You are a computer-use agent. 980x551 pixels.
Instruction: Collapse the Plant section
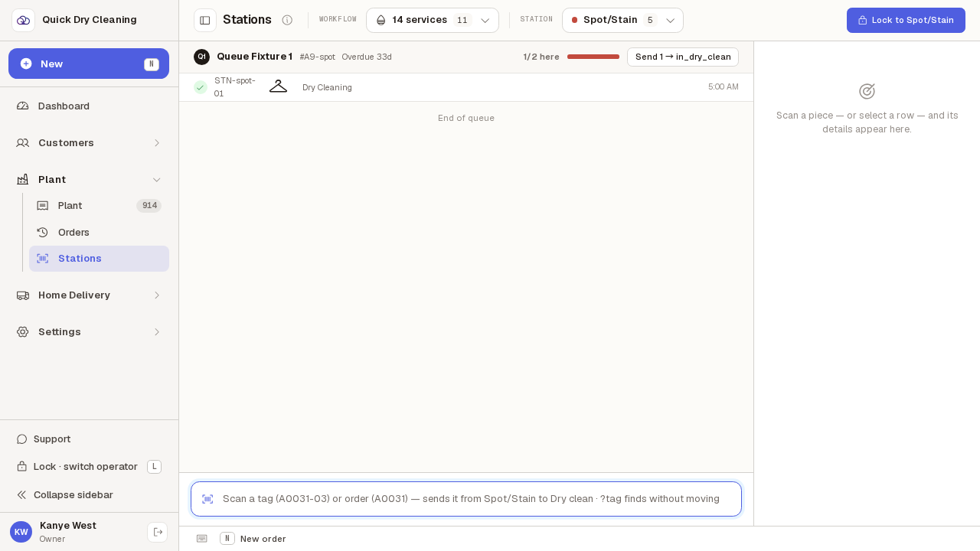[89, 179]
